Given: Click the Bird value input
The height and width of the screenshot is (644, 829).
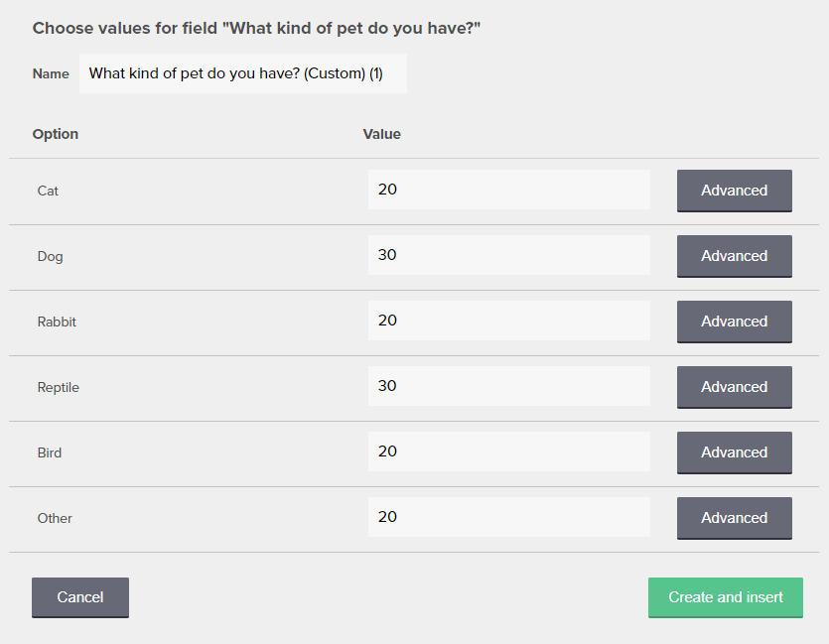Looking at the screenshot, I should pos(508,451).
